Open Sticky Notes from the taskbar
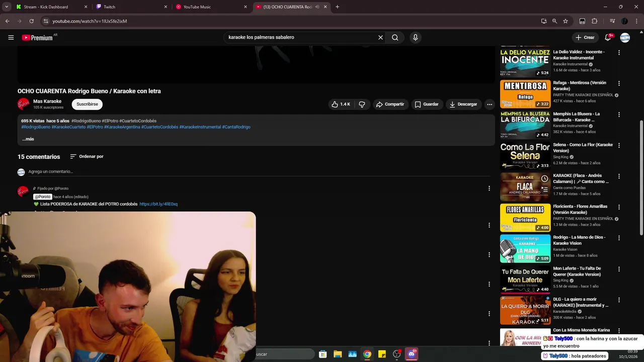Image resolution: width=644 pixels, height=362 pixels. click(382, 354)
